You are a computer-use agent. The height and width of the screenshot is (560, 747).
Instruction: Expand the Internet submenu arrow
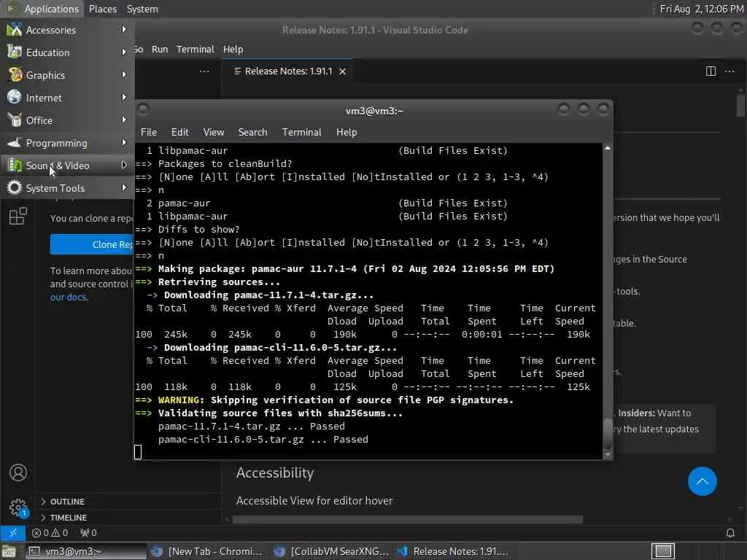[124, 97]
